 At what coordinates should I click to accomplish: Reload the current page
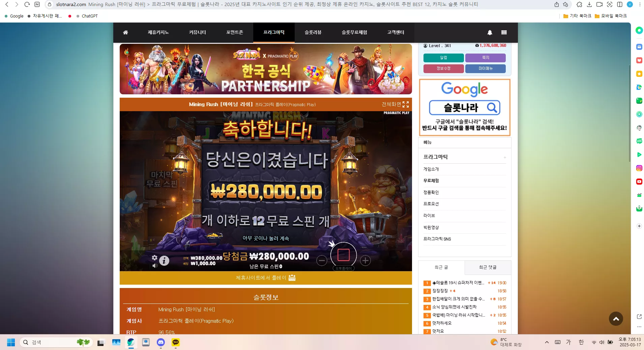point(27,4)
